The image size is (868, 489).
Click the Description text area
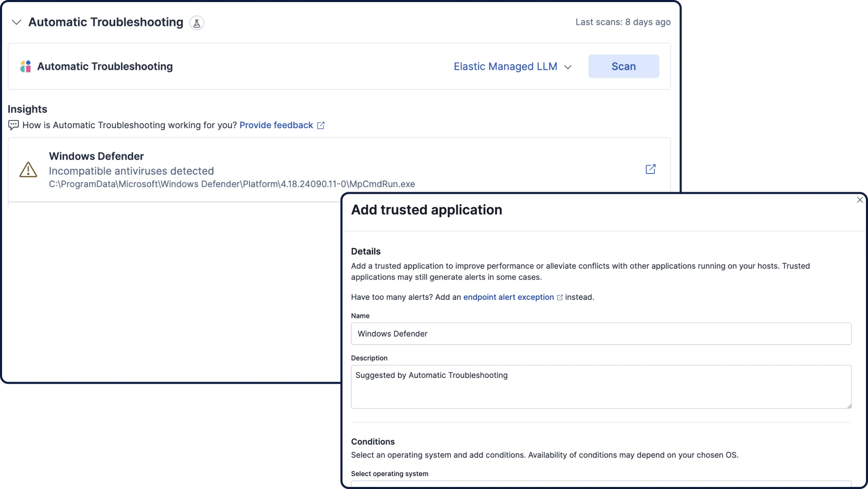point(601,387)
